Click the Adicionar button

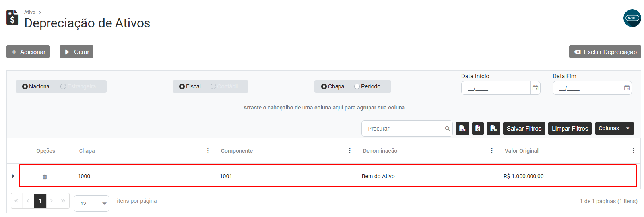[28, 52]
